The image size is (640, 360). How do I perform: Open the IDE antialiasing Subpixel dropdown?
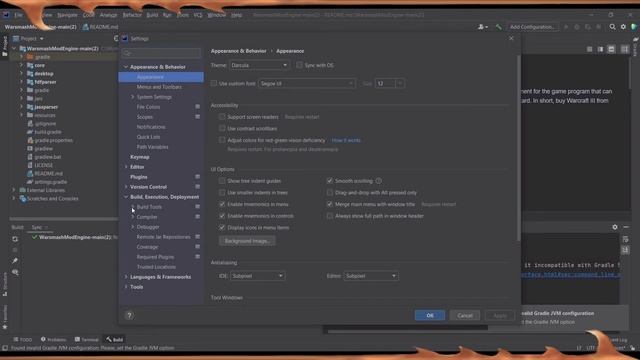(258, 276)
